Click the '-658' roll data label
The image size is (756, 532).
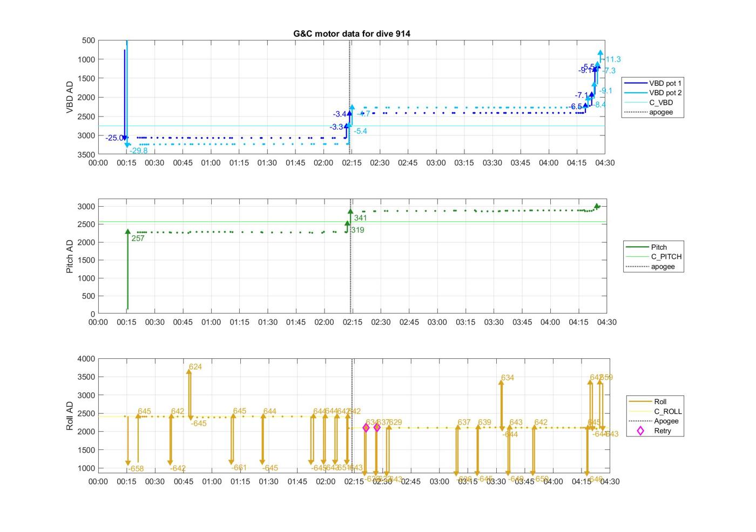(x=136, y=469)
